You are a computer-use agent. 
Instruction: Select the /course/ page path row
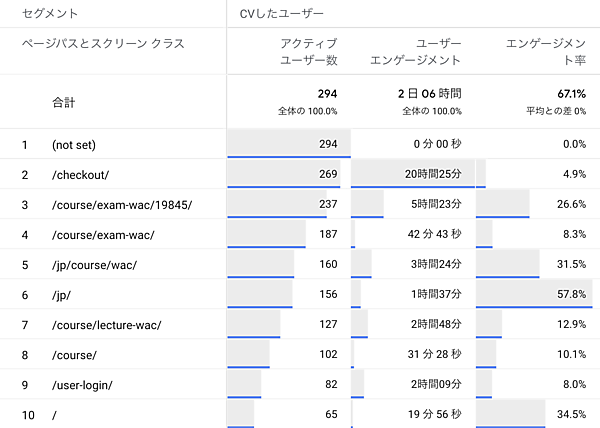(x=74, y=355)
